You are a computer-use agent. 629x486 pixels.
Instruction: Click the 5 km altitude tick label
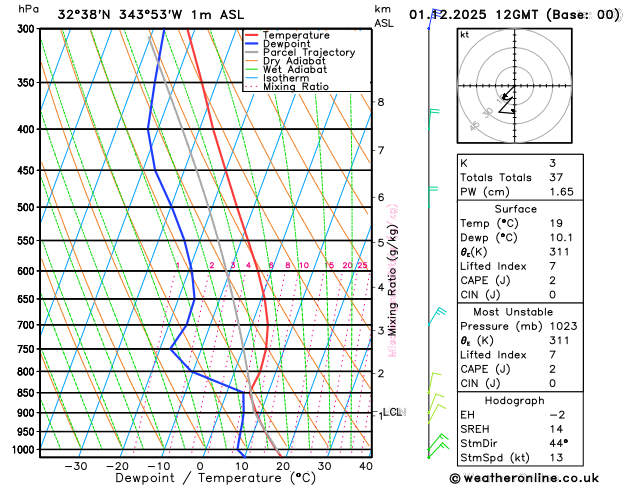coord(381,243)
